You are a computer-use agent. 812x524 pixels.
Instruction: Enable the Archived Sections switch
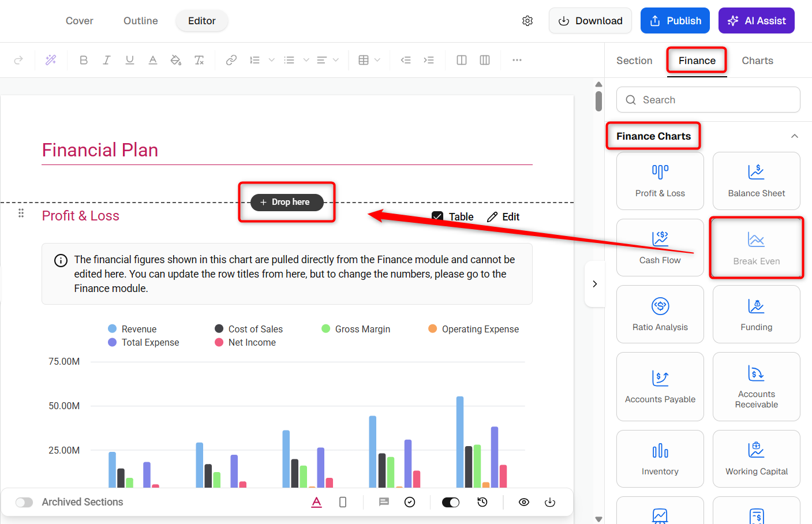[24, 502]
